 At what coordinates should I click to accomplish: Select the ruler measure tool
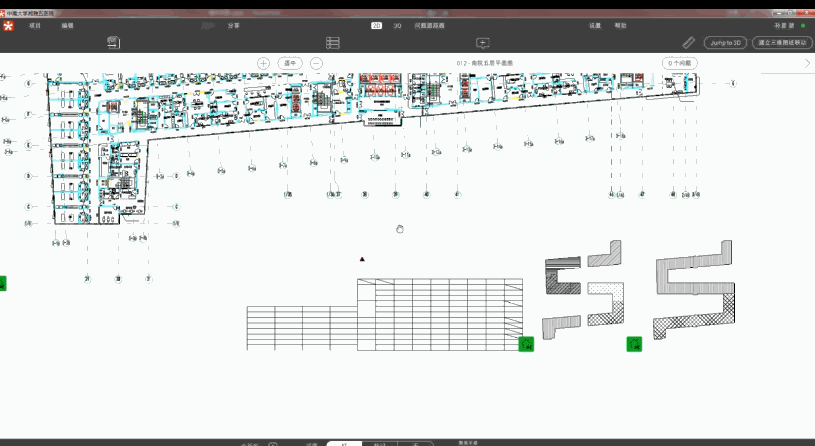coord(688,43)
